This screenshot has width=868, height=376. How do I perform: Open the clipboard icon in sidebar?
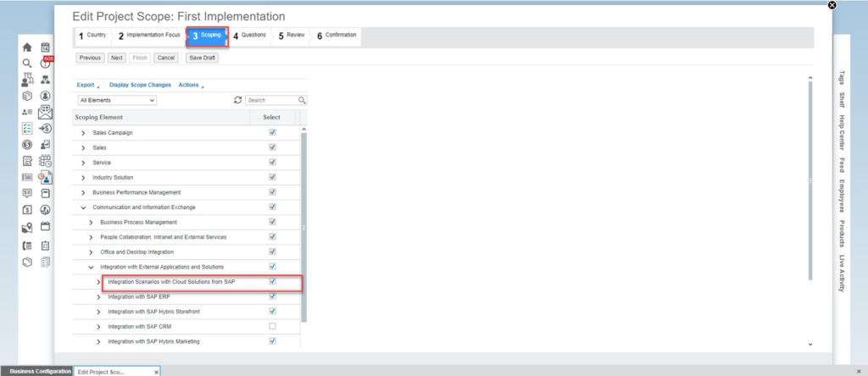coord(46,246)
